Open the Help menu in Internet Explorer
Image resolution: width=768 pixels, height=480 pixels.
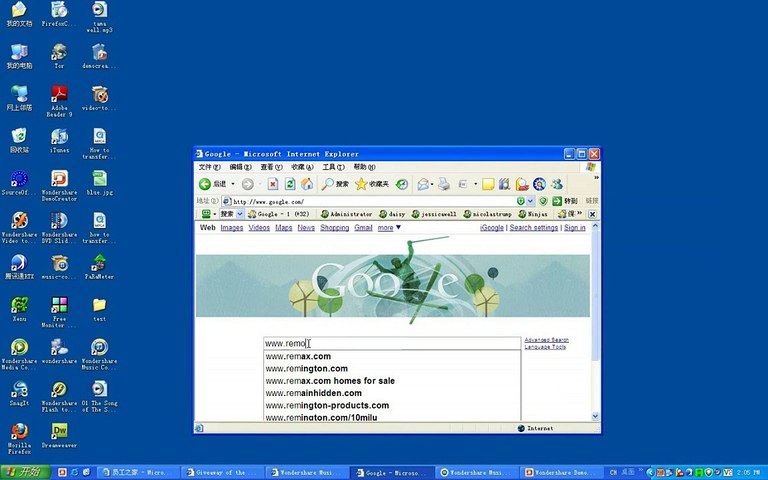click(364, 167)
